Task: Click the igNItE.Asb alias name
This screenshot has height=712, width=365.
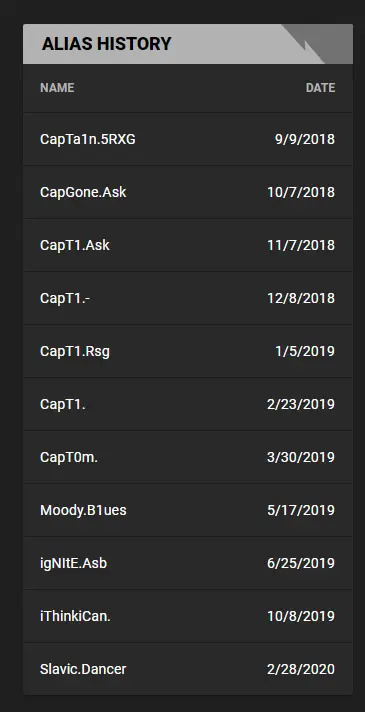Action: [74, 564]
